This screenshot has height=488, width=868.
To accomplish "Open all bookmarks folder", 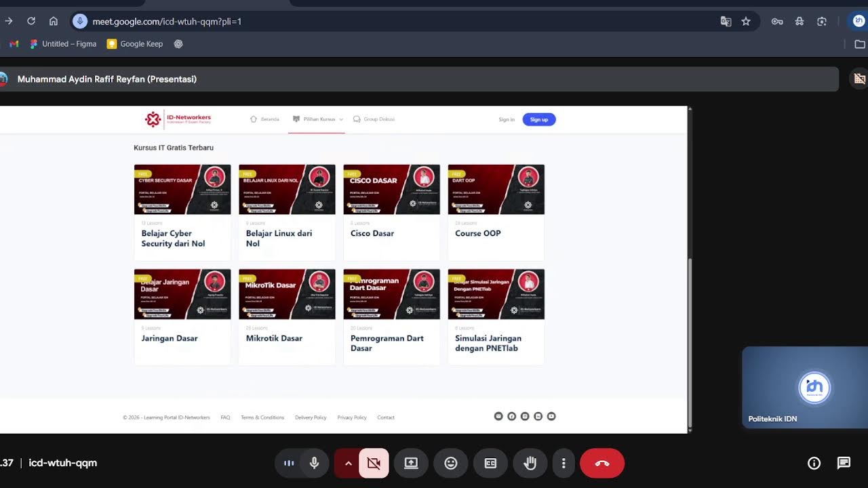I will pos(860,44).
